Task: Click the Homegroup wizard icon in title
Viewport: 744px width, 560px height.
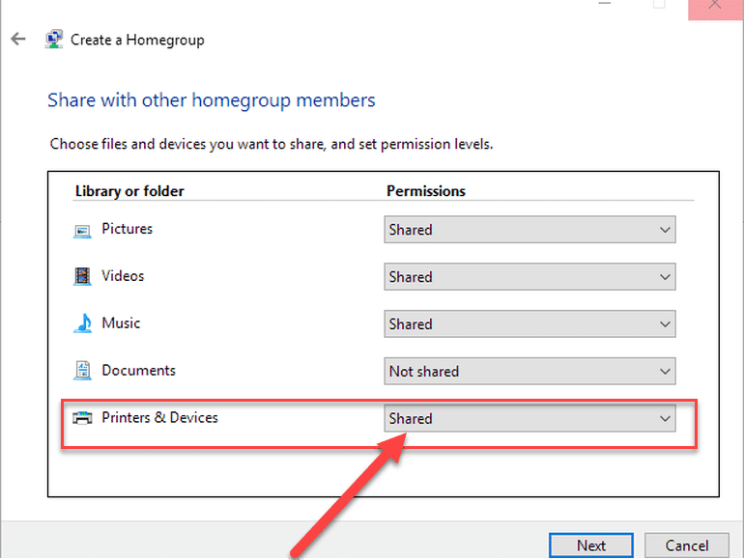Action: click(x=54, y=40)
